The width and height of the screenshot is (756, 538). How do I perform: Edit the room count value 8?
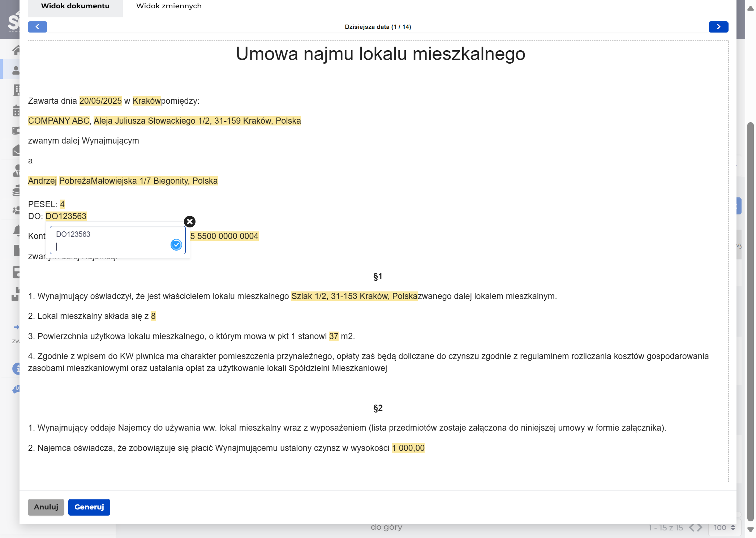pos(153,316)
